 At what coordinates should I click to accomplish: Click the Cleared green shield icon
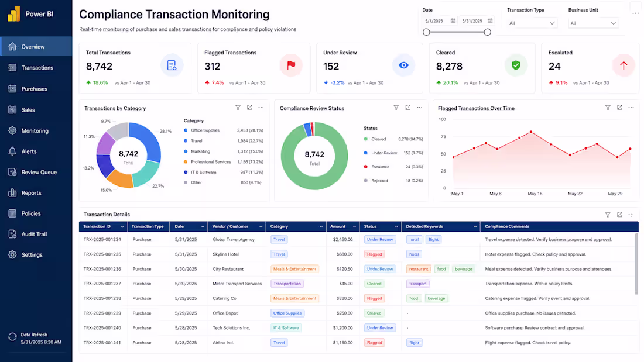click(516, 65)
